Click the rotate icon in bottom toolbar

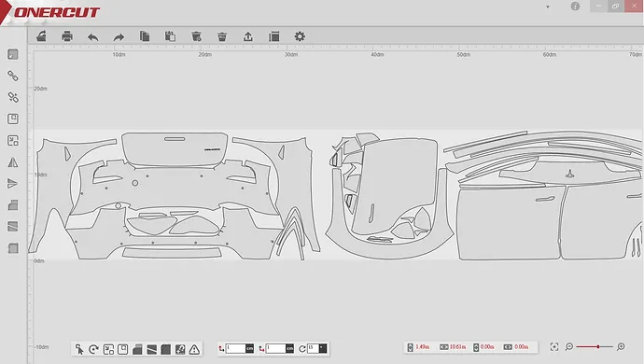(x=93, y=349)
